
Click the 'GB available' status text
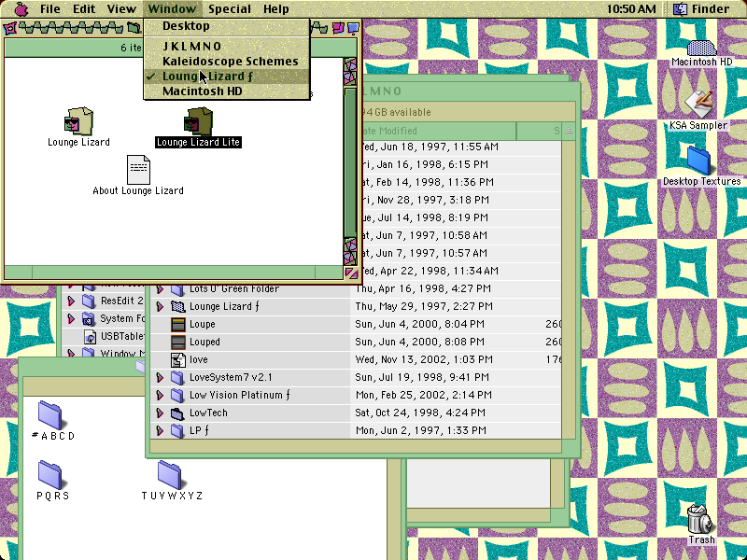point(402,112)
